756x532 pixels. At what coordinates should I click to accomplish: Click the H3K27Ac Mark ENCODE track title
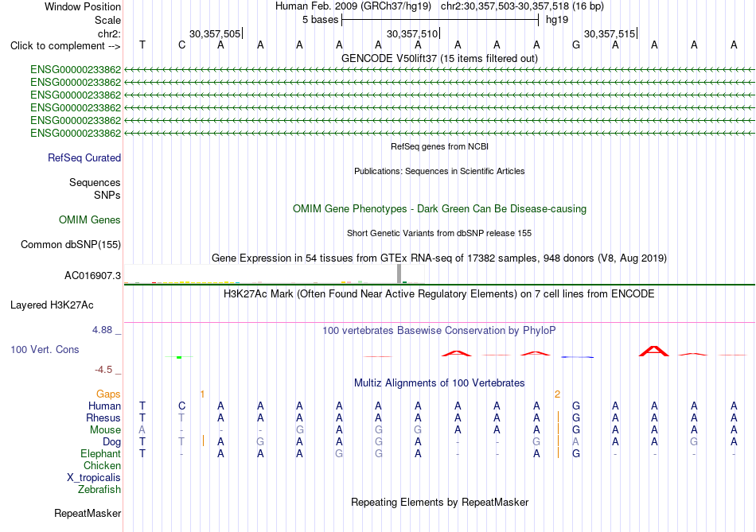439,294
